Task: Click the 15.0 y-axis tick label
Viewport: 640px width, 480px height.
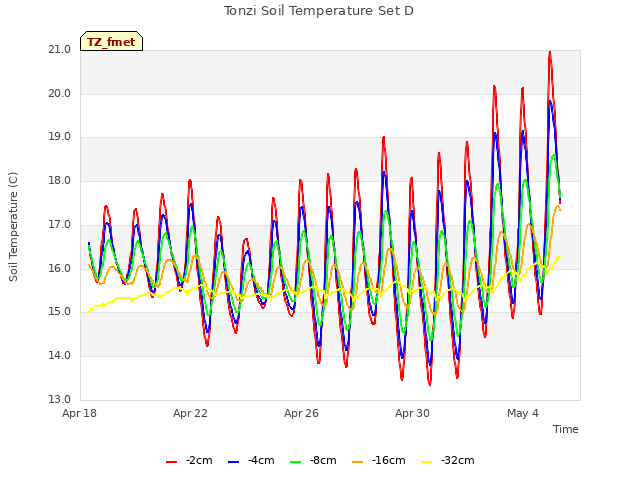Action: pos(60,312)
